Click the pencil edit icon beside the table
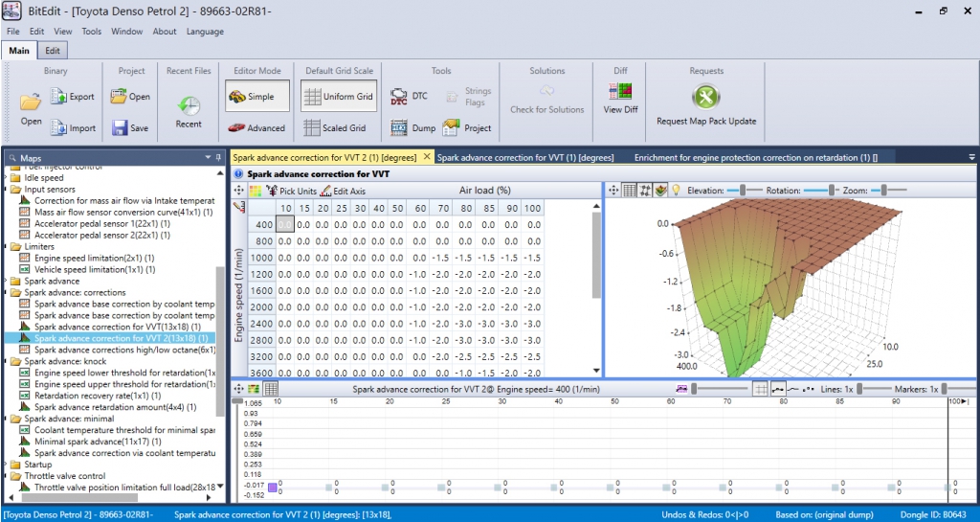Screen dimensions: 980x522 (238, 207)
